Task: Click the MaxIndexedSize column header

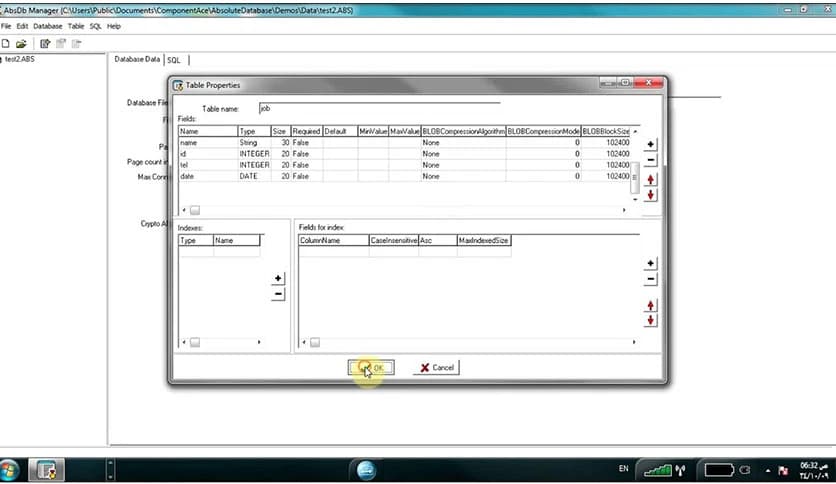Action: pyautogui.click(x=484, y=240)
